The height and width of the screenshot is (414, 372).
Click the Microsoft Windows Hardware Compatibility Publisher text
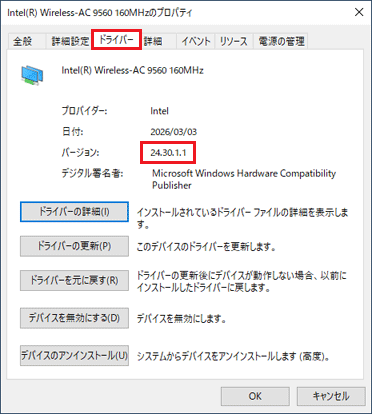point(244,179)
